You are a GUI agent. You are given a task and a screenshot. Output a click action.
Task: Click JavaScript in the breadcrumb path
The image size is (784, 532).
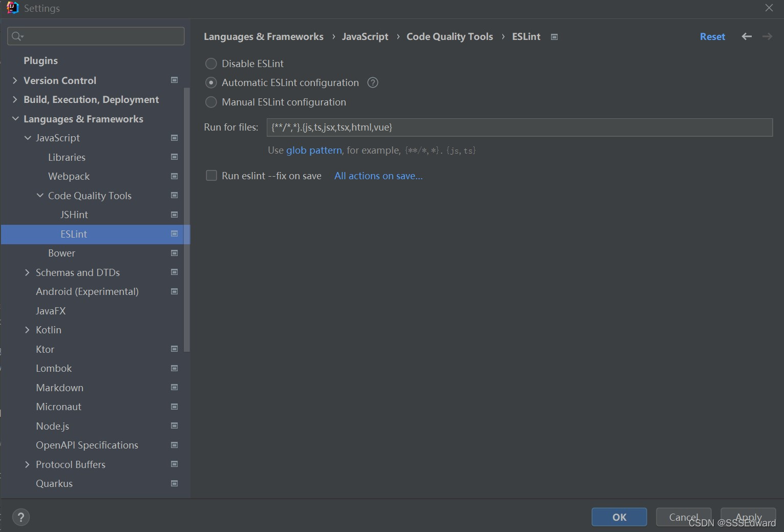(x=365, y=37)
